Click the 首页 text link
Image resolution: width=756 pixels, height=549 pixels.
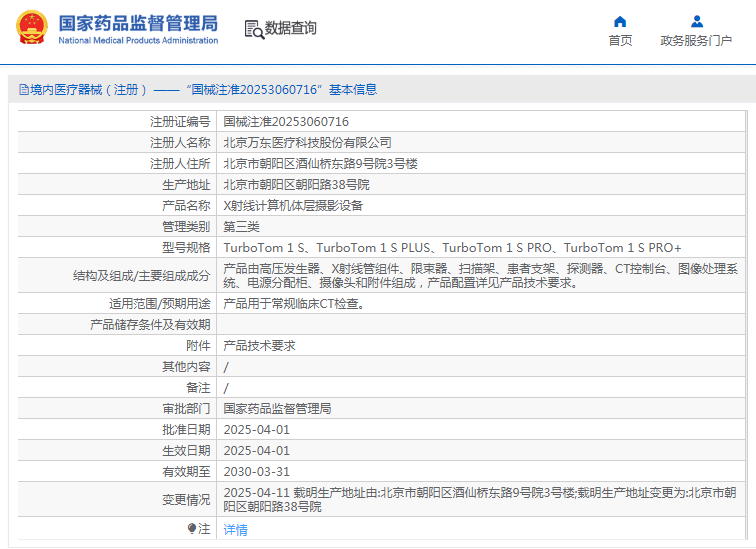pyautogui.click(x=620, y=40)
